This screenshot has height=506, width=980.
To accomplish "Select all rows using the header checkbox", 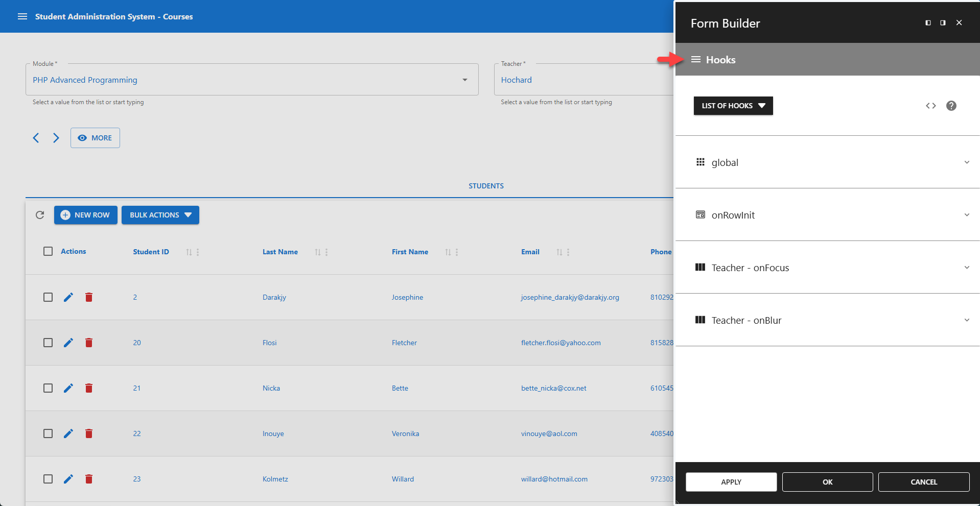I will (48, 251).
